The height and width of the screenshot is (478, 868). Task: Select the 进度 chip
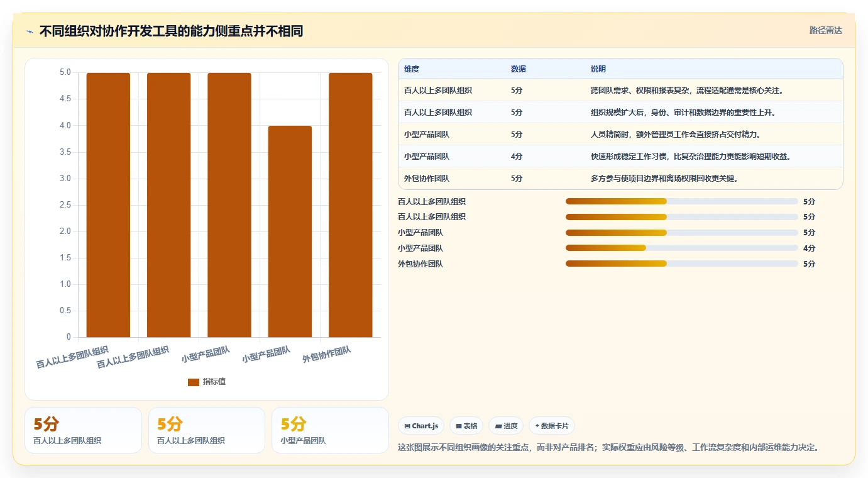(506, 426)
